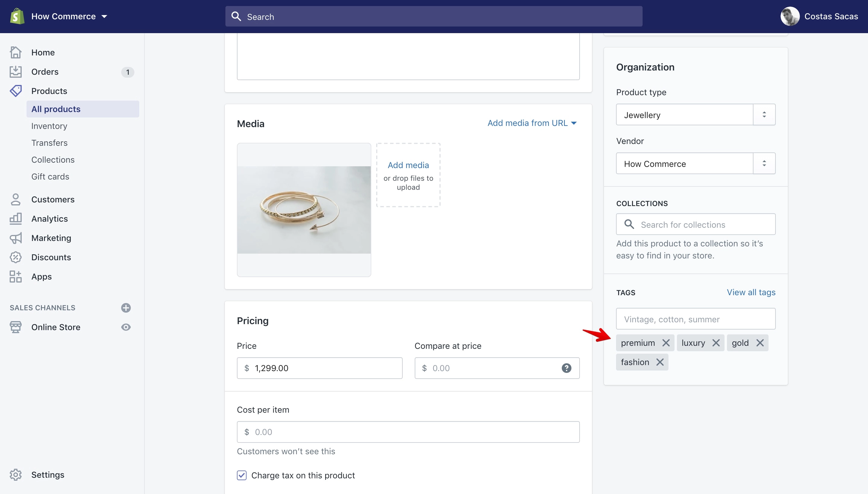
Task: Open Online Store sales channel
Action: click(x=56, y=327)
